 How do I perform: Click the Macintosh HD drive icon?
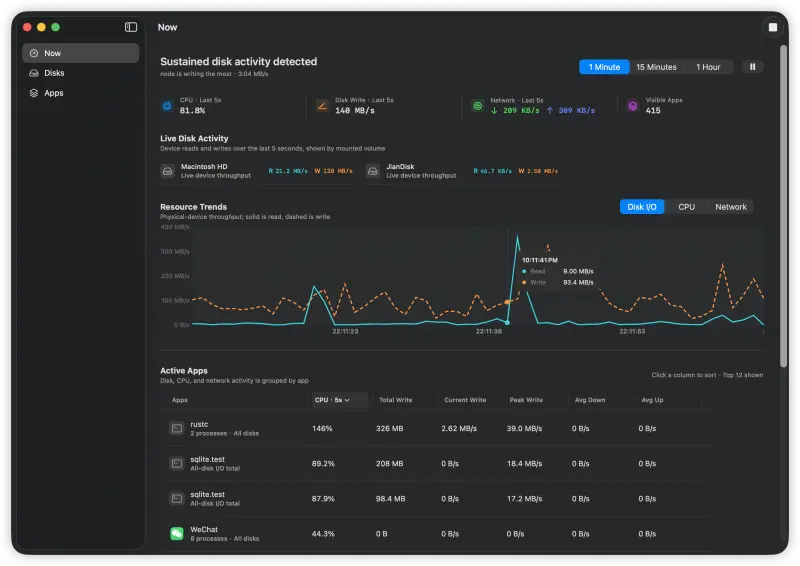(167, 171)
